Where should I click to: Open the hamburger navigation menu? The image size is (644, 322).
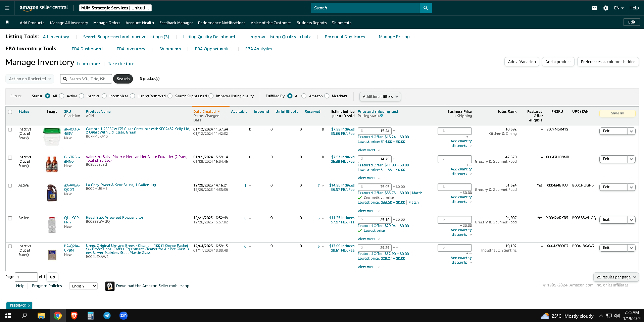pos(7,8)
